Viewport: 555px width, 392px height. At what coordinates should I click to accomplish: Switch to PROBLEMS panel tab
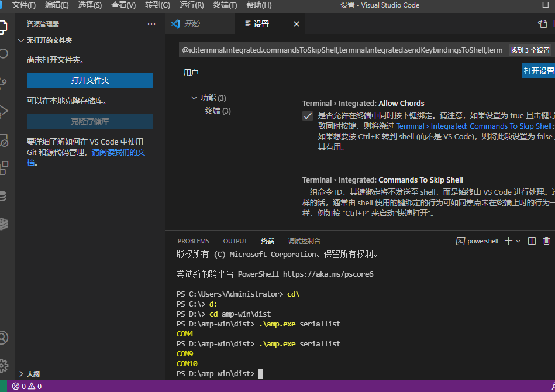pyautogui.click(x=193, y=241)
